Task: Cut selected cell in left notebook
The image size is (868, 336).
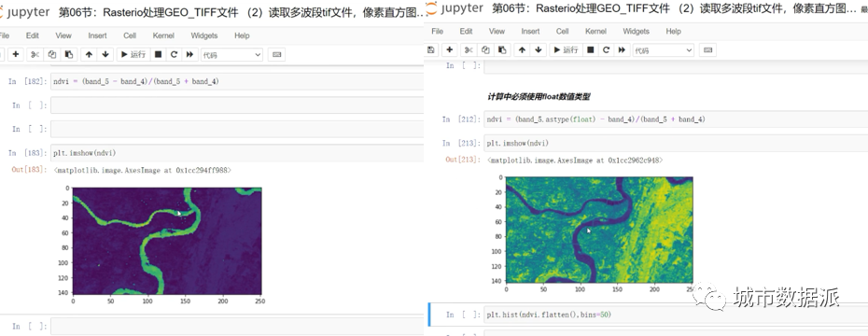Action: click(x=35, y=54)
